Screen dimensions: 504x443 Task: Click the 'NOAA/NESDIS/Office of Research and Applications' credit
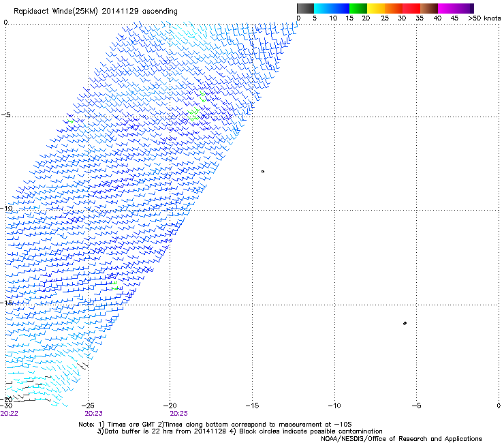[401, 439]
